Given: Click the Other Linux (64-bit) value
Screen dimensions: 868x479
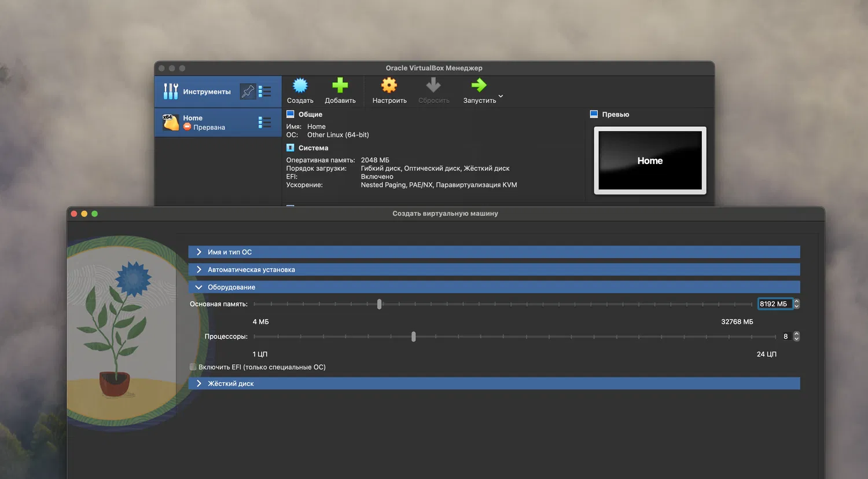Looking at the screenshot, I should [x=338, y=135].
